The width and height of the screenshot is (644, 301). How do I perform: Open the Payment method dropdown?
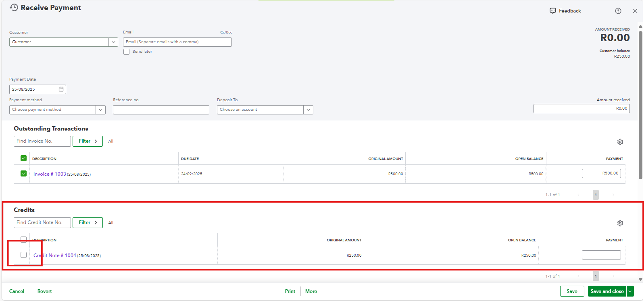[x=100, y=110]
